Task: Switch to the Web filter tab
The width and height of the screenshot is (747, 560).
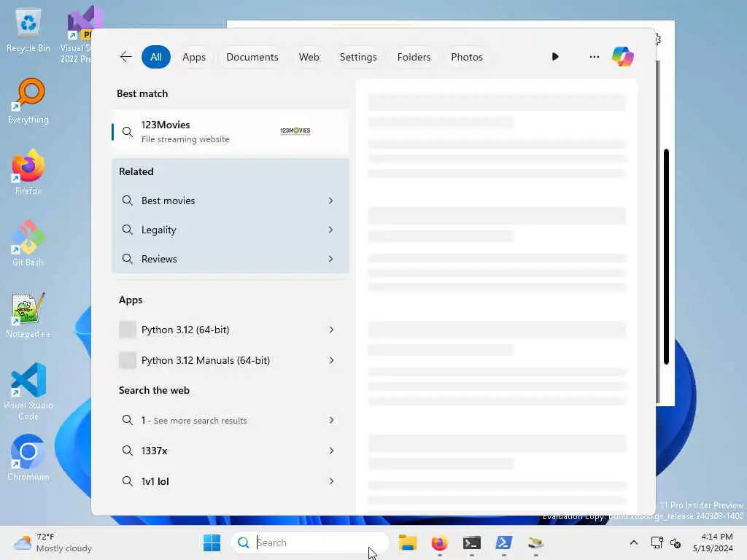Action: (309, 57)
